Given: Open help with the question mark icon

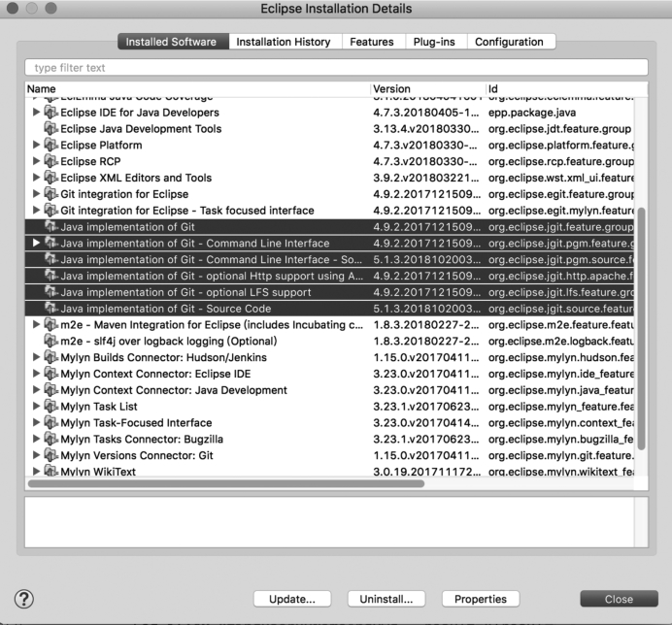Looking at the screenshot, I should pos(24,599).
